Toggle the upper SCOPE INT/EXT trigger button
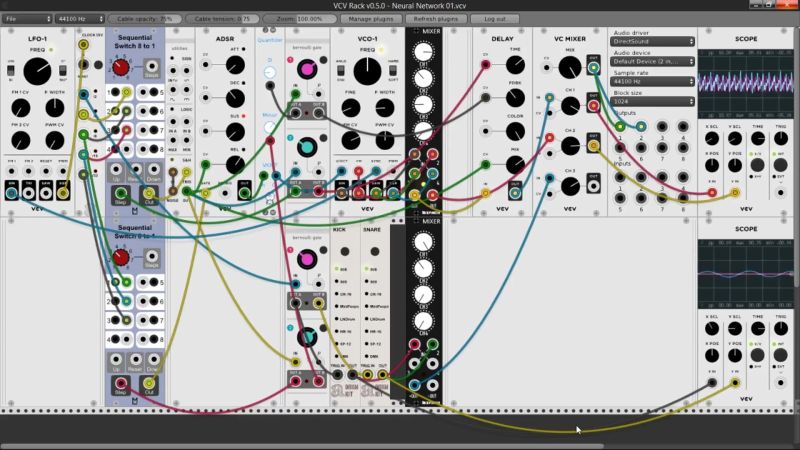This screenshot has width=800, height=450. click(x=780, y=164)
